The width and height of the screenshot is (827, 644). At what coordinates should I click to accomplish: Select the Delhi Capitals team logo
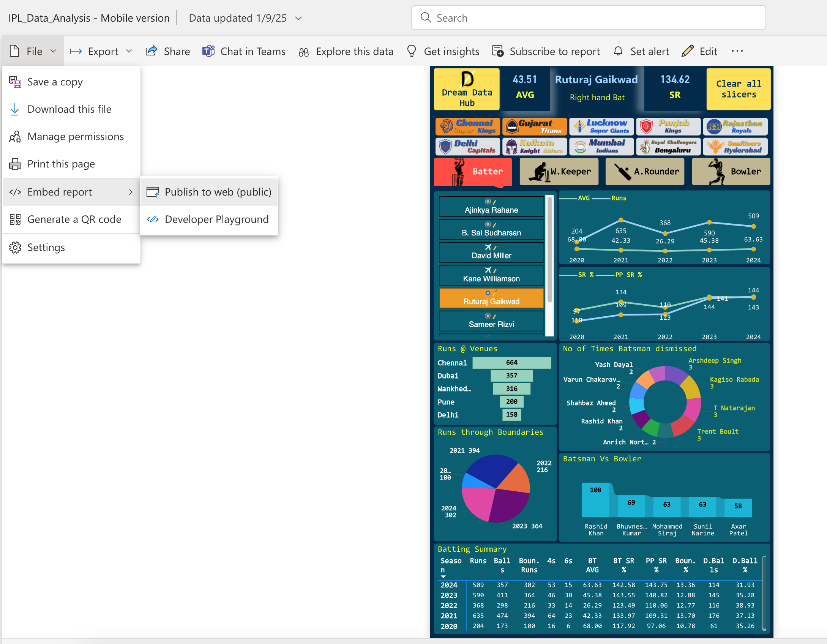coord(468,147)
